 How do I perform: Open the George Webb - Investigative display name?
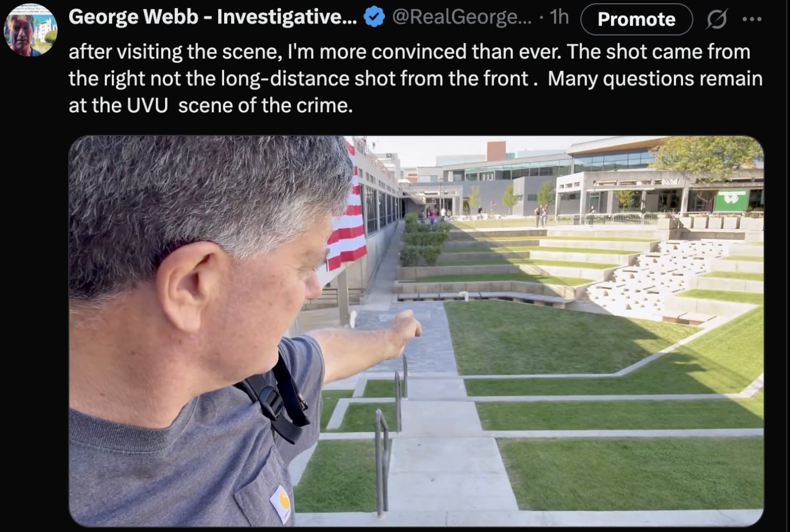213,17
